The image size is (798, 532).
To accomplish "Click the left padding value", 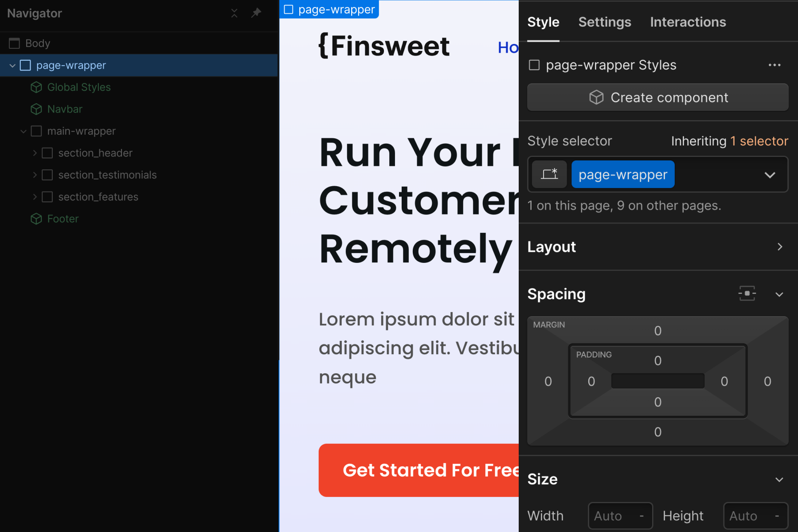I will click(591, 381).
